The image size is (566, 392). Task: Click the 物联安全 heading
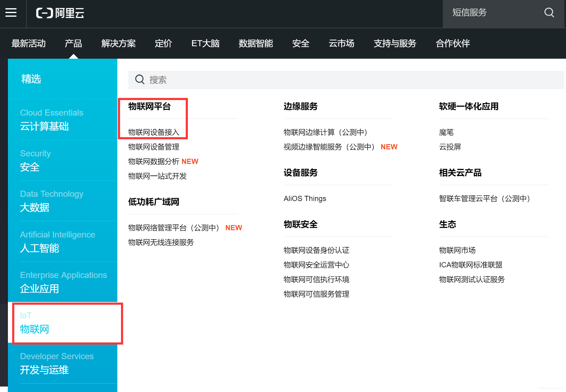[x=301, y=224]
